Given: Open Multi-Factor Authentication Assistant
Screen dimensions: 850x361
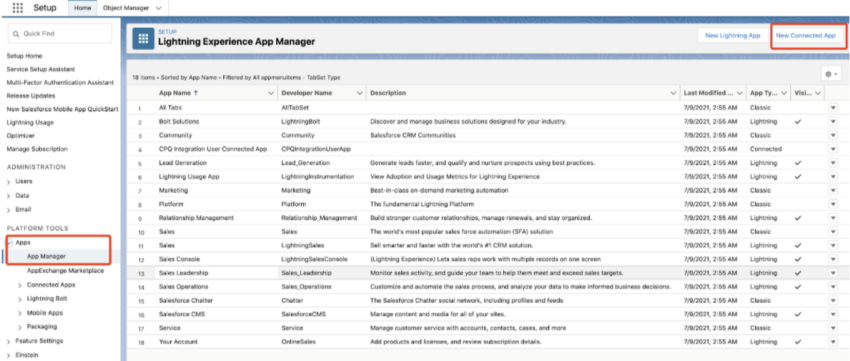Looking at the screenshot, I should [60, 82].
